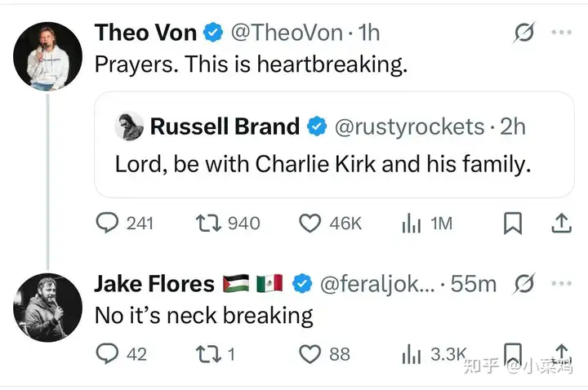Open the @rustyrockets handle link
The image size is (588, 390).
[409, 126]
